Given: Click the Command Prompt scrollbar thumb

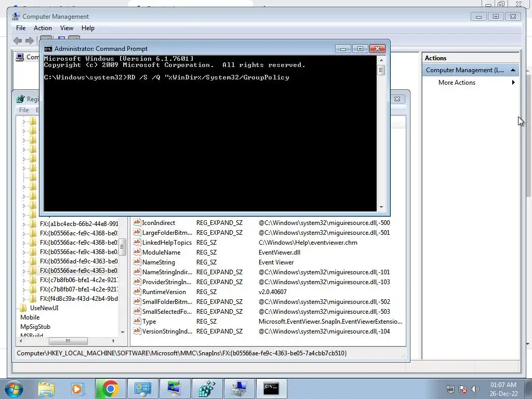Looking at the screenshot, I should pyautogui.click(x=381, y=70).
